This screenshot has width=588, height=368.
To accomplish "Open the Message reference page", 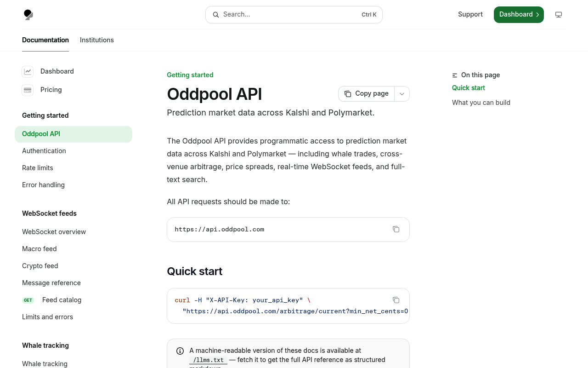I will (51, 283).
